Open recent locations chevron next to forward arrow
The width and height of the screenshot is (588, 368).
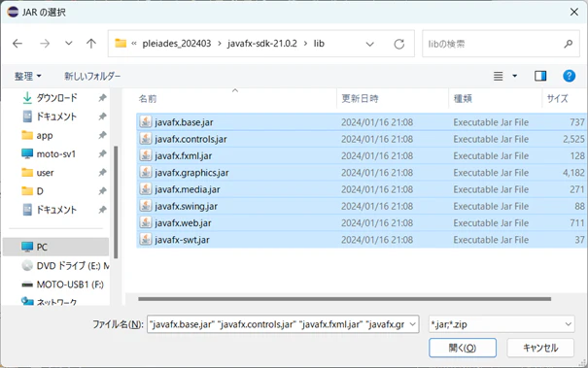click(x=69, y=44)
